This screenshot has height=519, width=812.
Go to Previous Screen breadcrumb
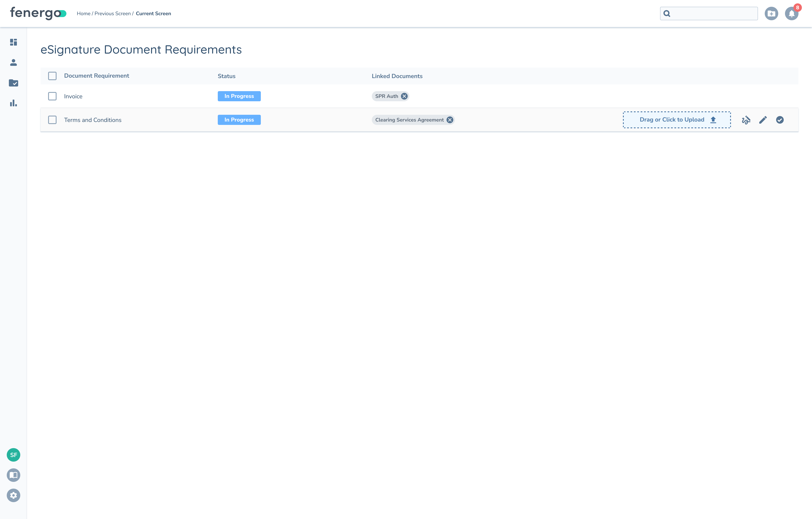pyautogui.click(x=112, y=14)
